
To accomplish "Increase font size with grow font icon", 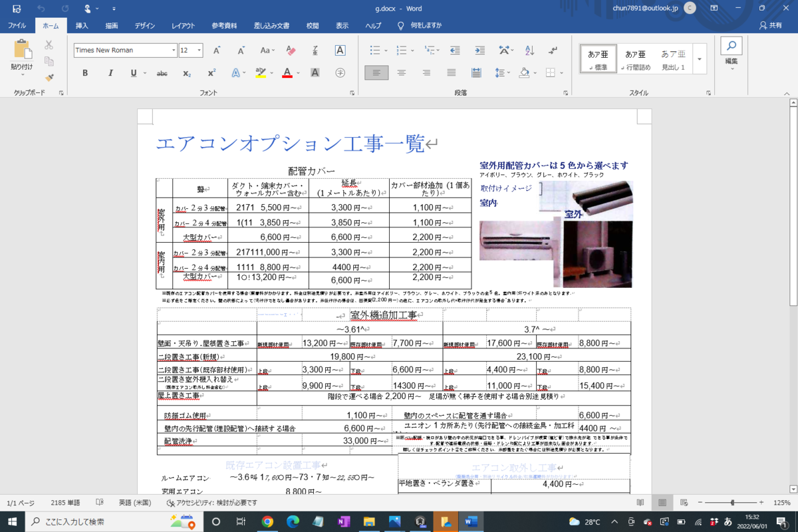I will point(217,51).
